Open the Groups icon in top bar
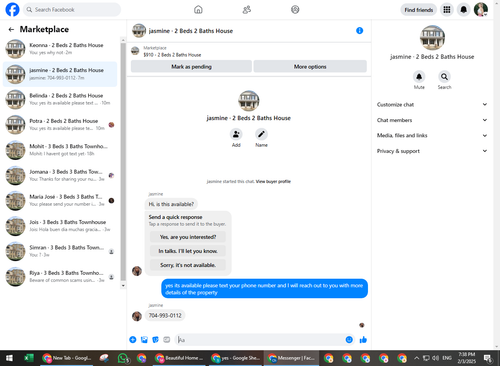The image size is (500, 366). coord(295,9)
